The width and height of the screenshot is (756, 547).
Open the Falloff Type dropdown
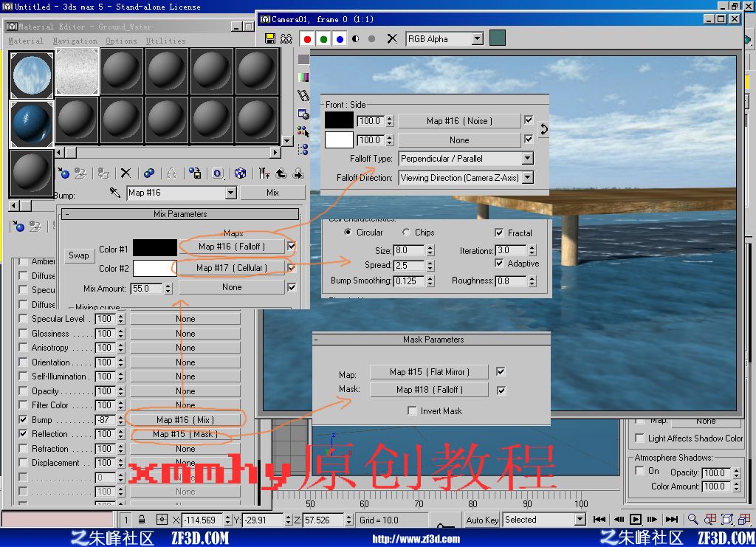point(527,158)
